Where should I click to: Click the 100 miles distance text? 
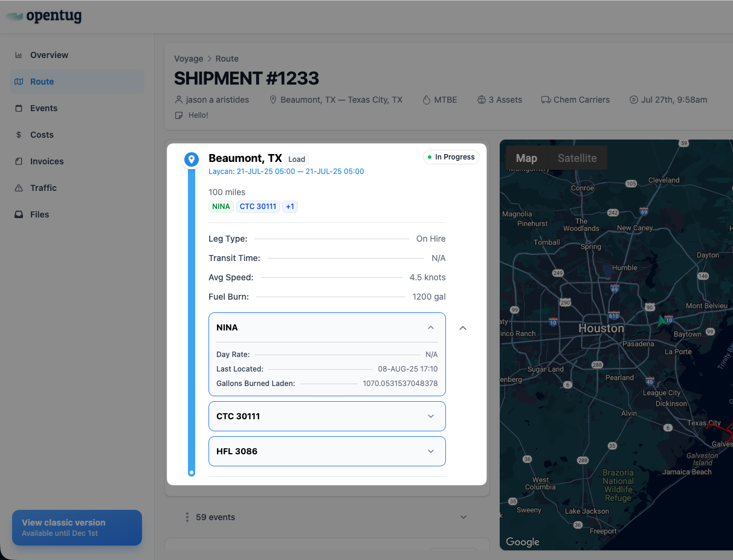pos(227,192)
